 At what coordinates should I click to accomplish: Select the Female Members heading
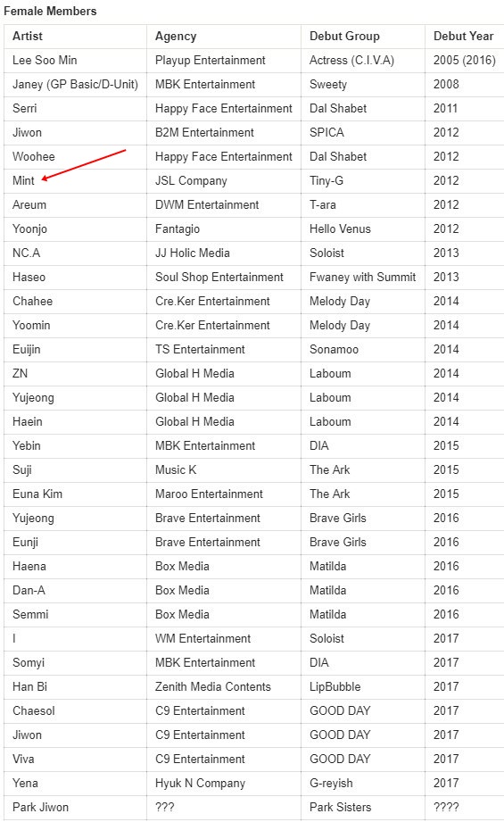click(x=50, y=11)
